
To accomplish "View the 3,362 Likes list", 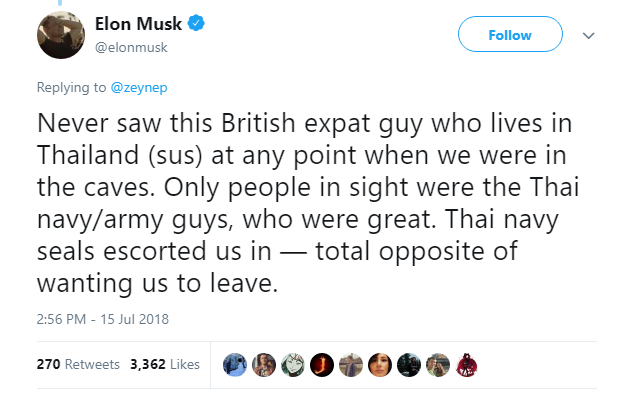I will click(x=165, y=364).
